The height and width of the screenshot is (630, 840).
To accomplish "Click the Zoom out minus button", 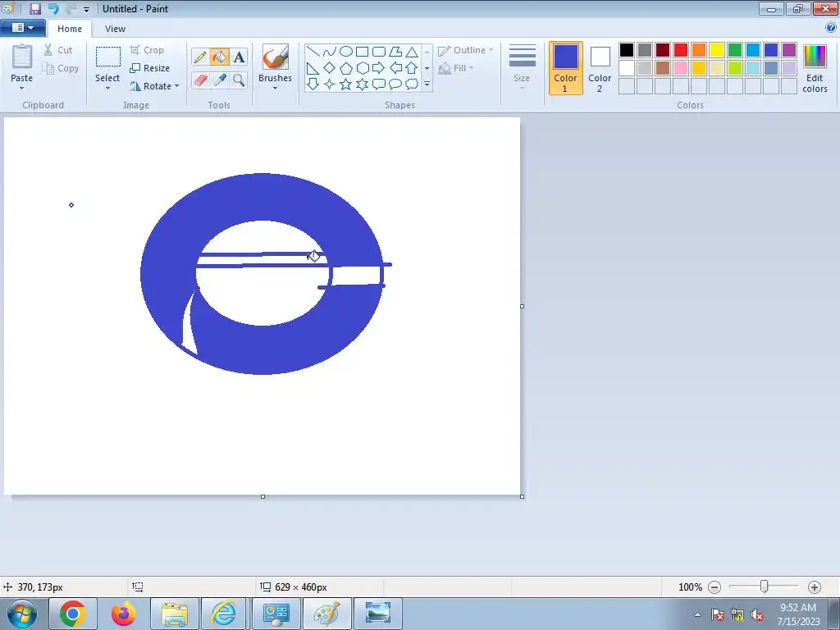I will 714,587.
